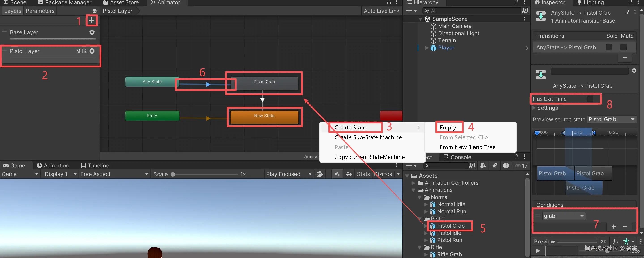
Task: Choose From New Blend Tree
Action: click(x=467, y=147)
